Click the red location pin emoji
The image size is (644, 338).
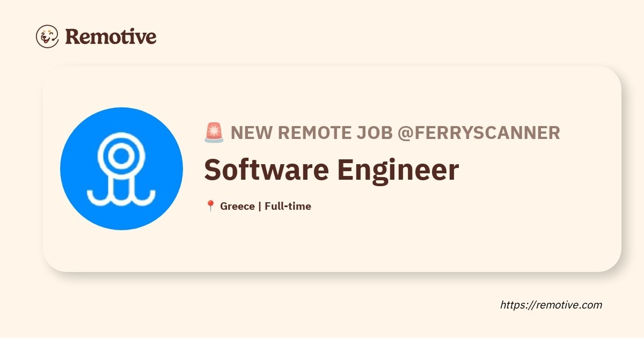pos(210,206)
